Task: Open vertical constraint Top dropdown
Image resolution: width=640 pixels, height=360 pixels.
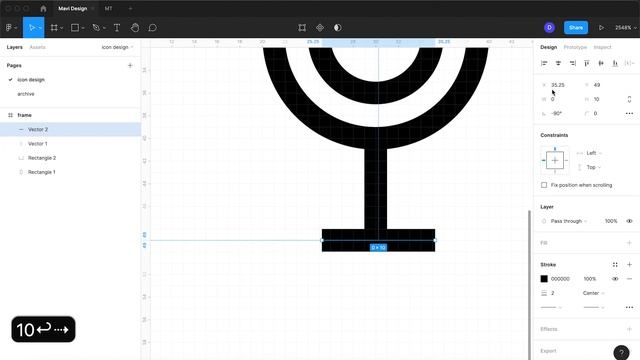Action: [x=594, y=167]
